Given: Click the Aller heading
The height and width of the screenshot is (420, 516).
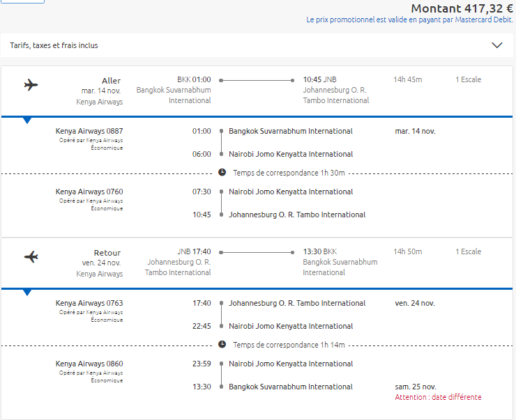Looking at the screenshot, I should [x=112, y=81].
